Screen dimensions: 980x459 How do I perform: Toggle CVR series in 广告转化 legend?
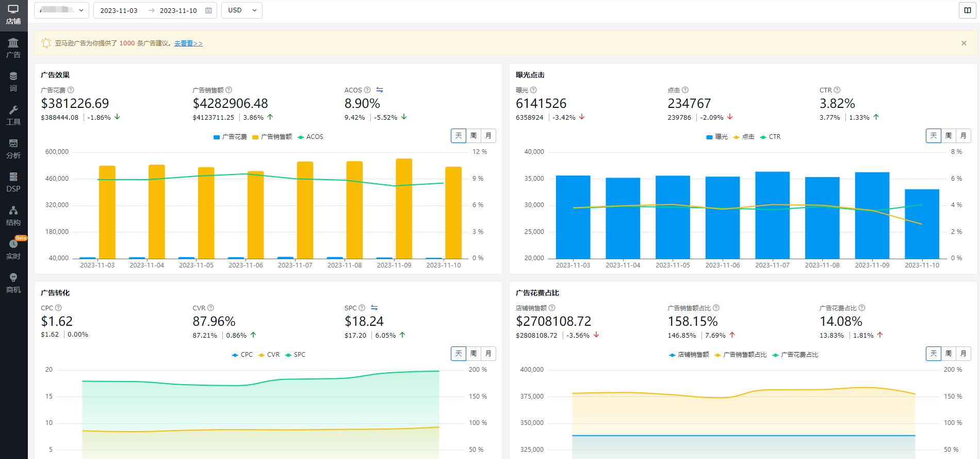pos(269,355)
